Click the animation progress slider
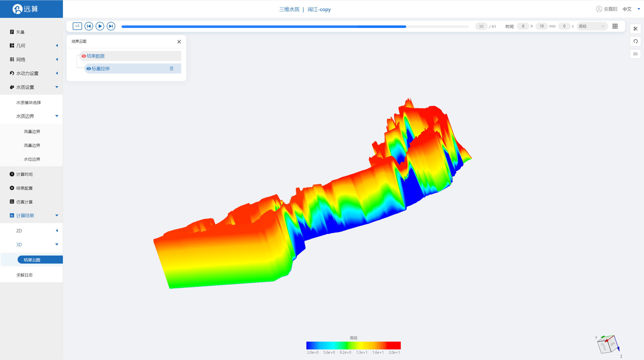The image size is (644, 360). [295, 26]
